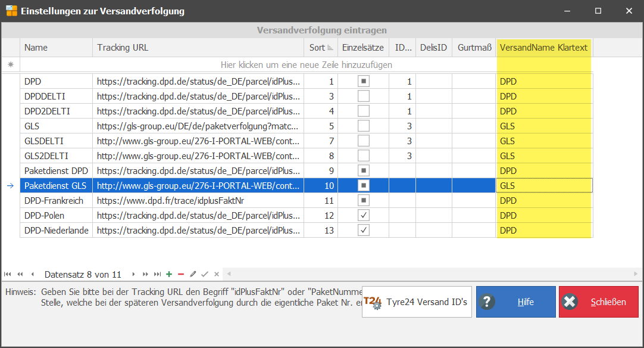Uncheck Einzelsätze for DPD-Polen row

364,215
